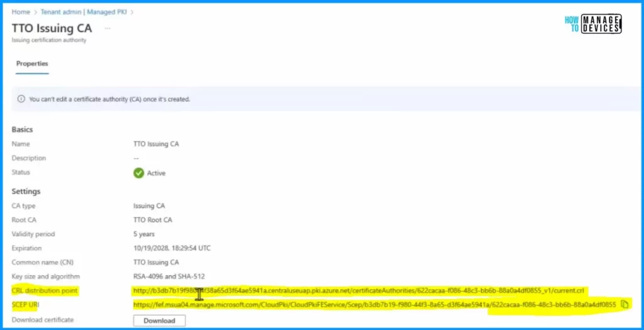Viewport: 644px width, 330px height.
Task: Click the green Active status checkmark
Action: [139, 173]
